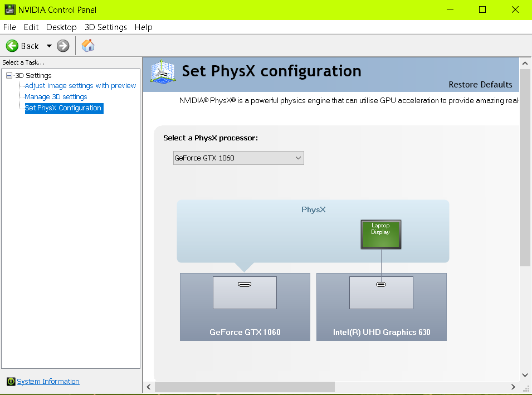Open the System Information link
This screenshot has height=395, width=532.
coord(48,382)
